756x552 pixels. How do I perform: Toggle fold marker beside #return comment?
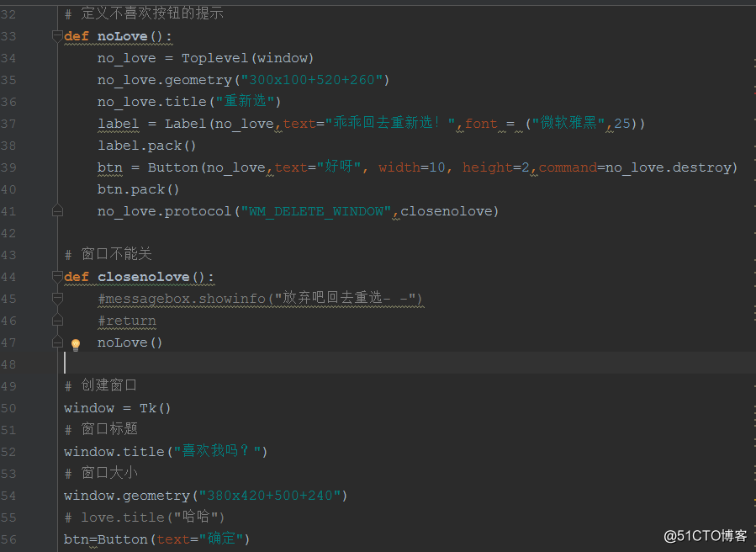pyautogui.click(x=57, y=321)
